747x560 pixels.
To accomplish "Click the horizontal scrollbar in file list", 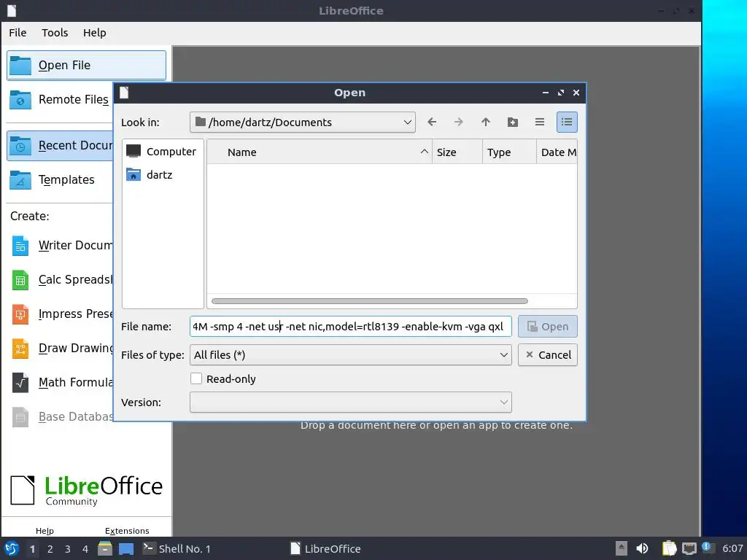I will [370, 301].
